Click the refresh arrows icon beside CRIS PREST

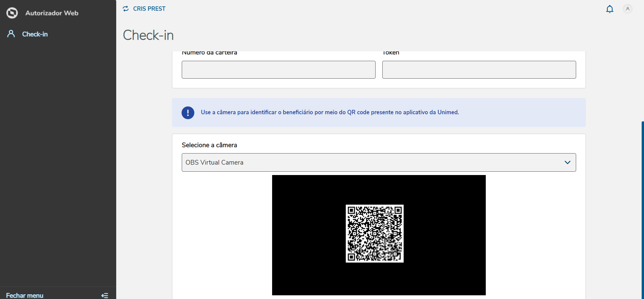(126, 9)
